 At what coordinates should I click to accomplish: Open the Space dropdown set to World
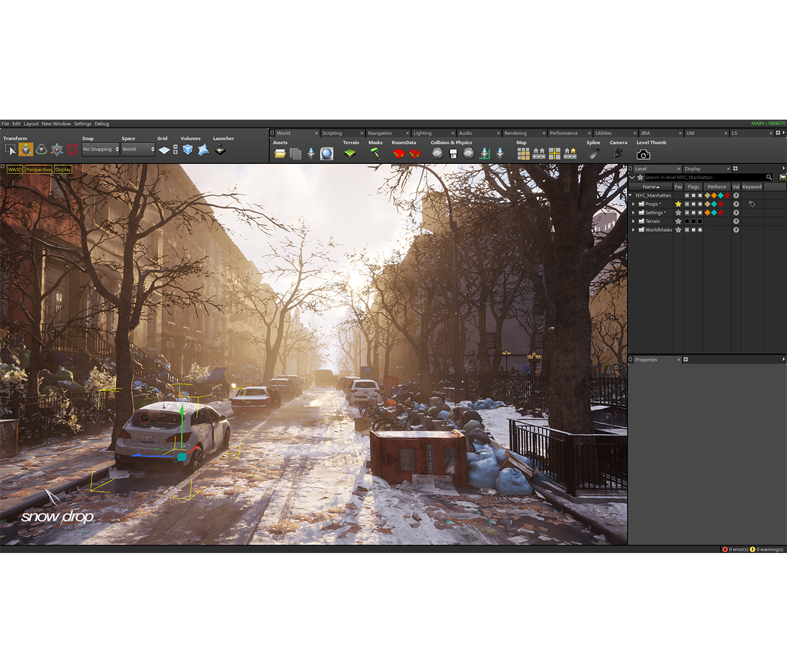[x=138, y=149]
